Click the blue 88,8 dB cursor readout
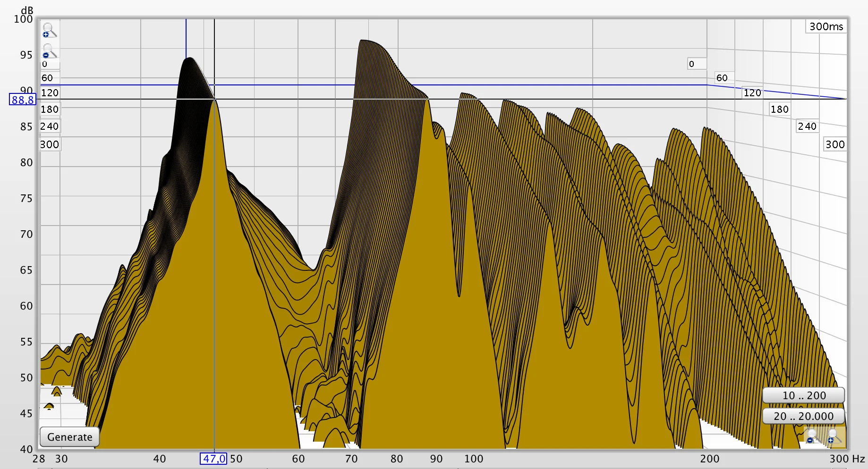This screenshot has height=469, width=868. [23, 100]
